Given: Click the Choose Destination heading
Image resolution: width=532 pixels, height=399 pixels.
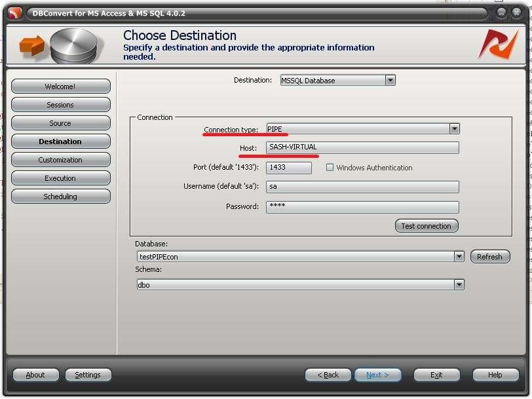Looking at the screenshot, I should click(180, 35).
